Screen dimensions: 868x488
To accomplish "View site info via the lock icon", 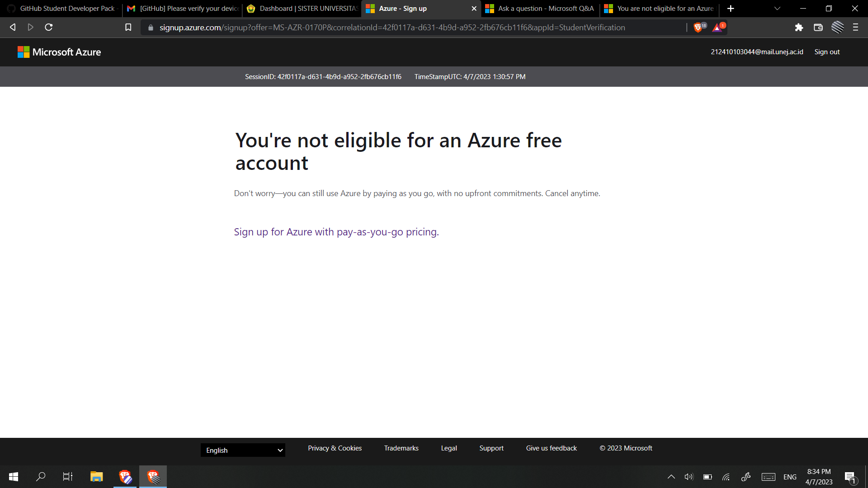I will [151, 28].
